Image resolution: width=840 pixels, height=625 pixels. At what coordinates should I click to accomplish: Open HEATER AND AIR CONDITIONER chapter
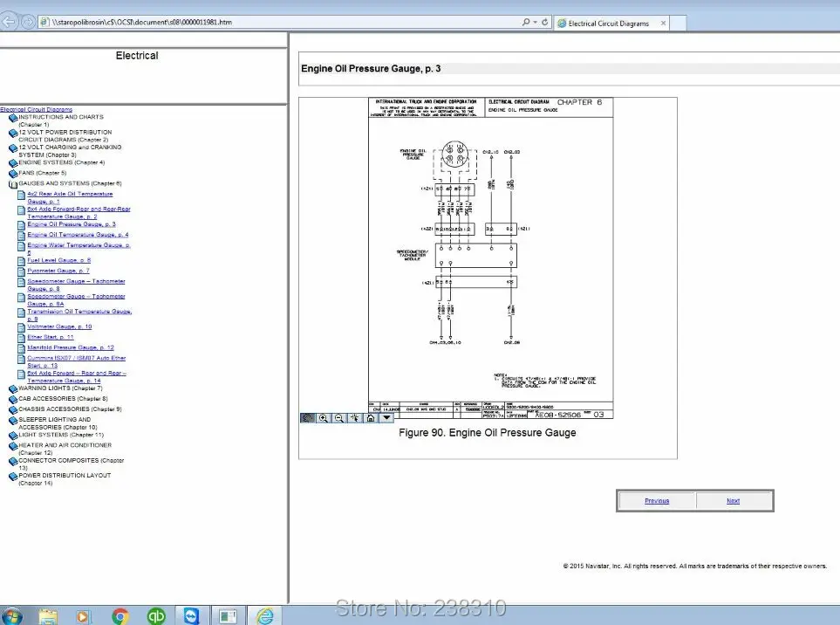[65, 449]
